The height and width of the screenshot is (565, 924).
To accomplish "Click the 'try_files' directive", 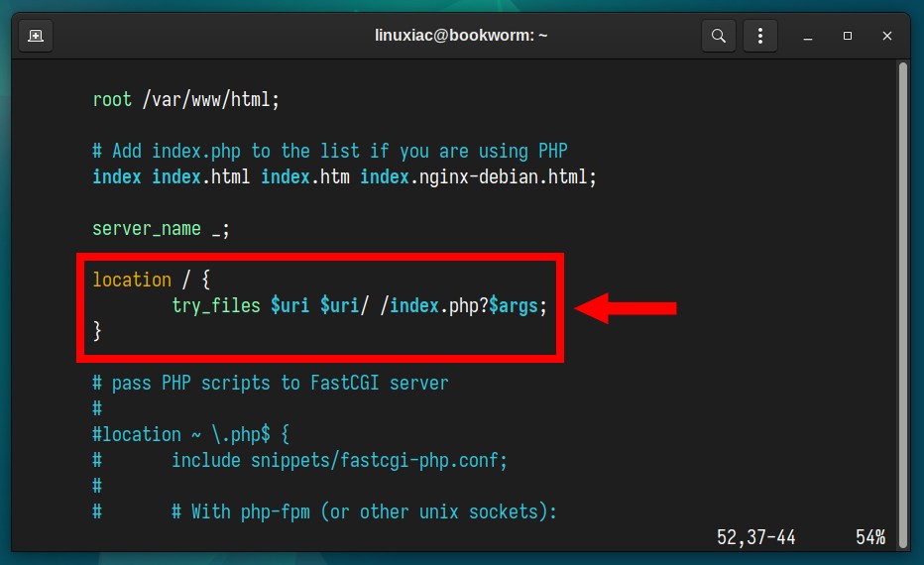I will 216,305.
